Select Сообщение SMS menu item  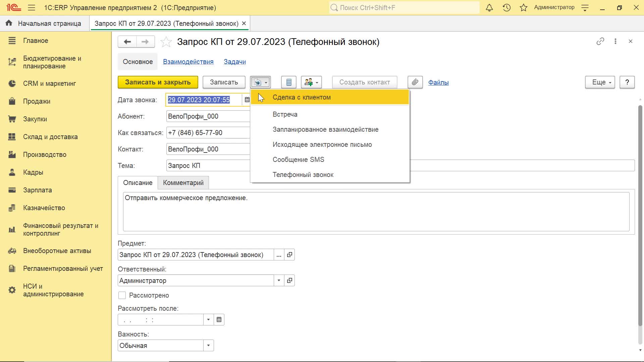330,160
